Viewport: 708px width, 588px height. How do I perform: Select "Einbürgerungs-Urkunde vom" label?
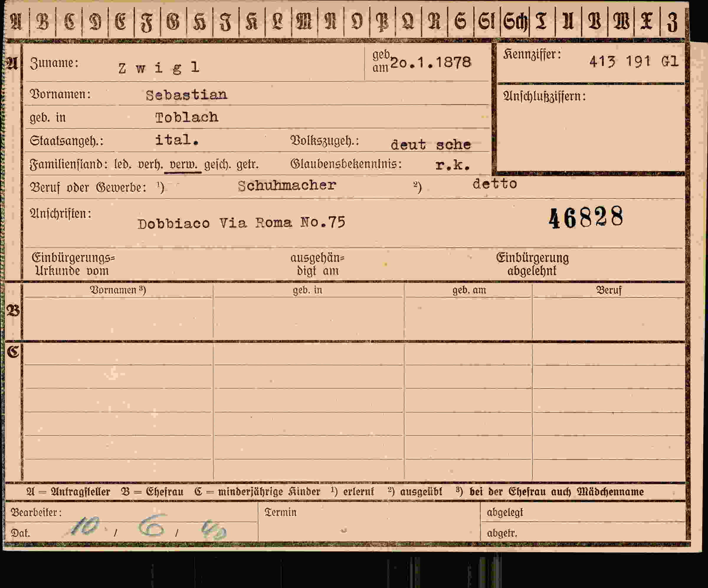coord(73,264)
